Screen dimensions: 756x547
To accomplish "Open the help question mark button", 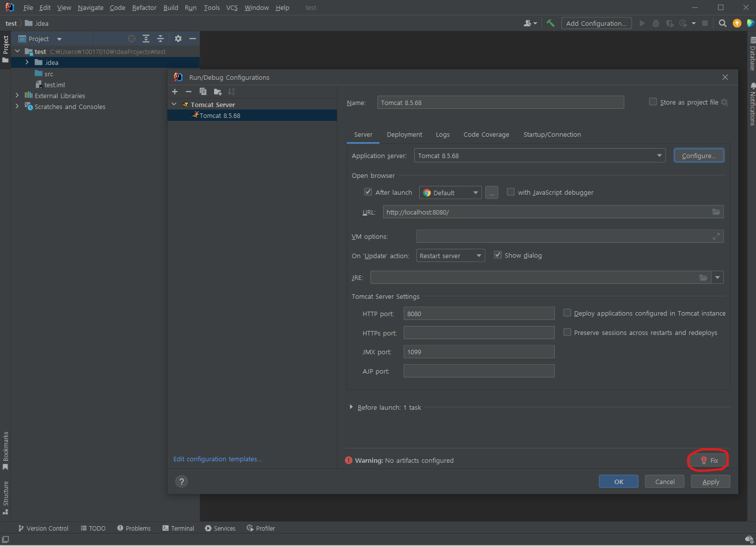I will coord(182,482).
